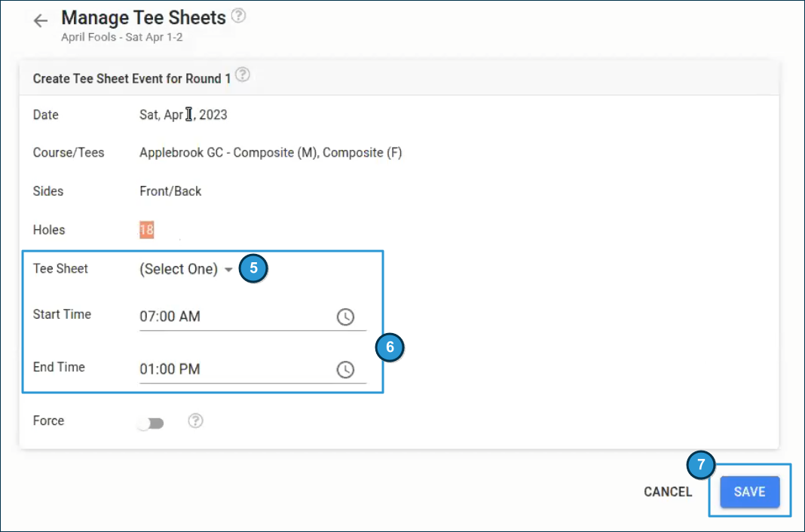Viewport: 805px width, 532px height.
Task: Click the Front/Back sides value
Action: 170,191
